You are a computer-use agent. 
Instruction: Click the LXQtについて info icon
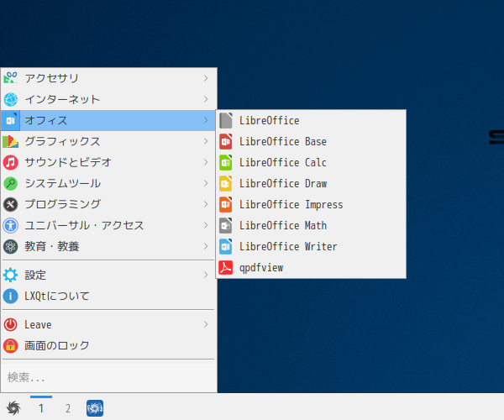pyautogui.click(x=10, y=296)
